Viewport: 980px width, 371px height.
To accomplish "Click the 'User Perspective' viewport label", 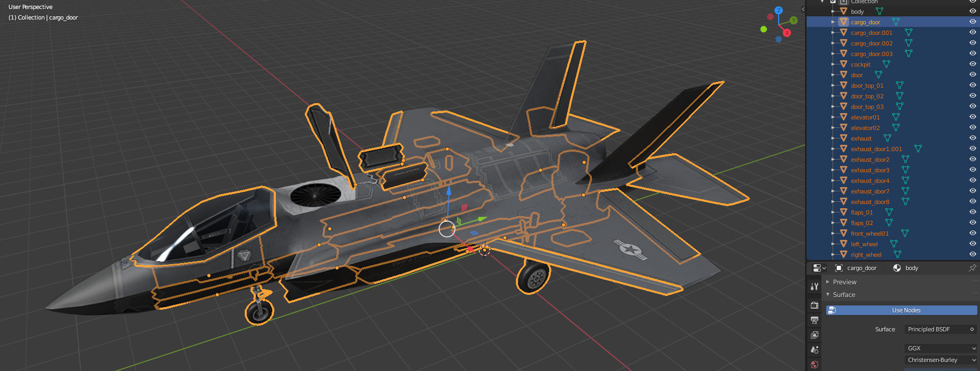I will (31, 7).
